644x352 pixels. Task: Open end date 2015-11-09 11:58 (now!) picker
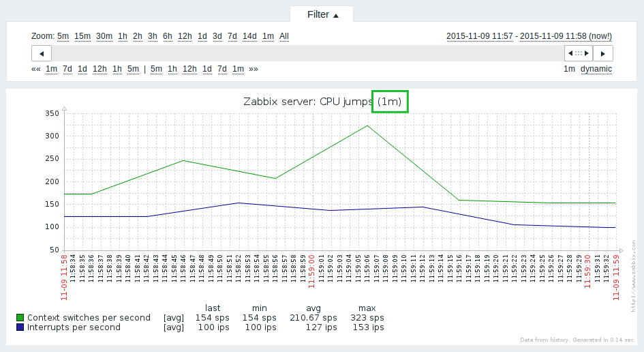pyautogui.click(x=566, y=36)
